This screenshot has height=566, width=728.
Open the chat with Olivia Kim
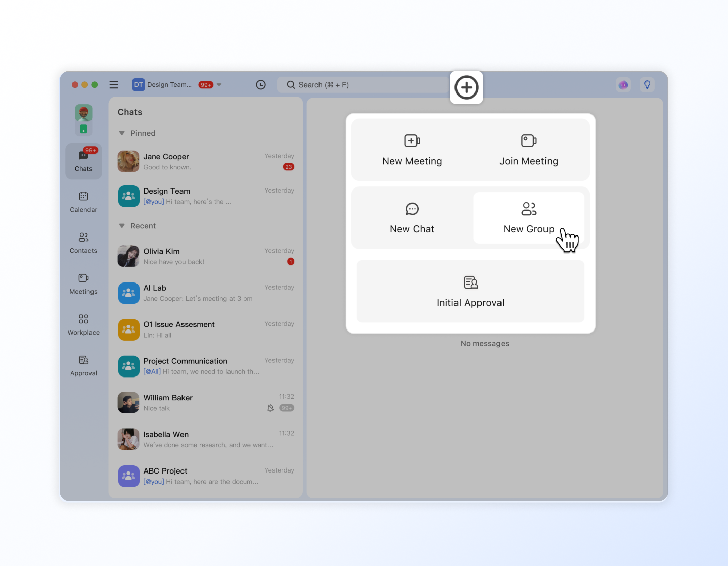(205, 256)
